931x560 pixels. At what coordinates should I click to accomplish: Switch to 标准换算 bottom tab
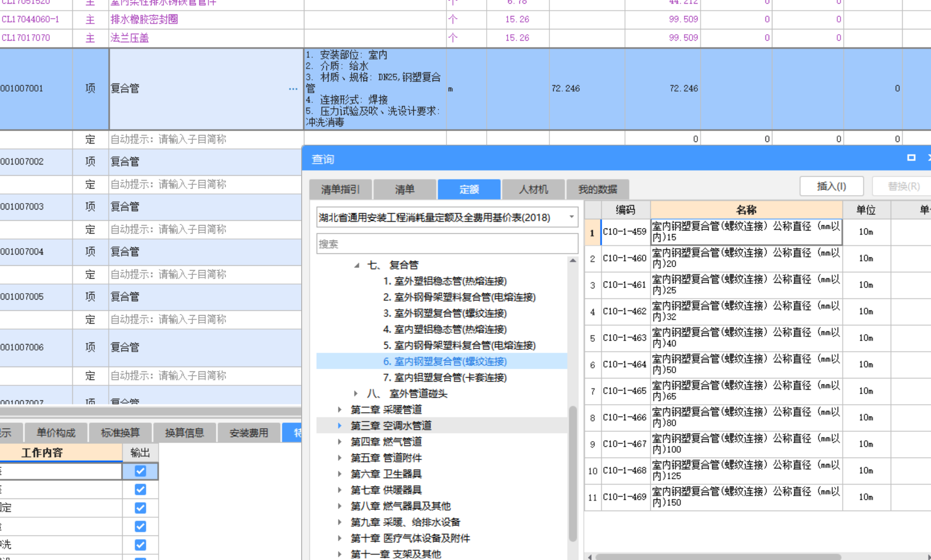120,432
